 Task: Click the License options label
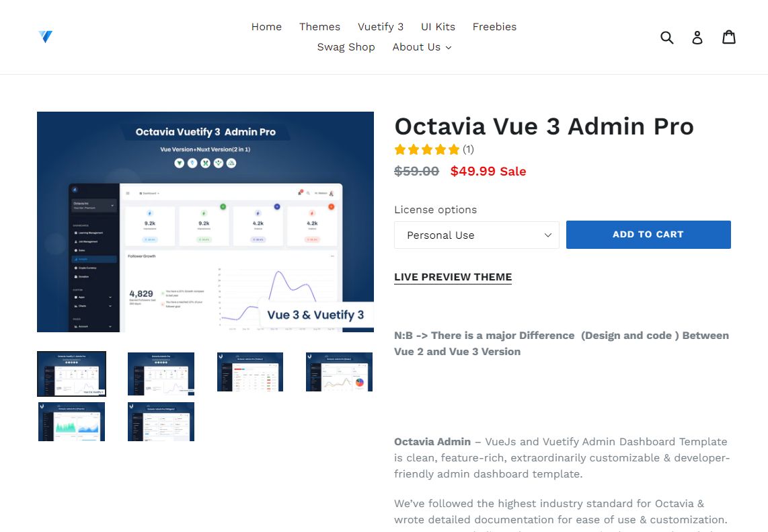pyautogui.click(x=435, y=210)
